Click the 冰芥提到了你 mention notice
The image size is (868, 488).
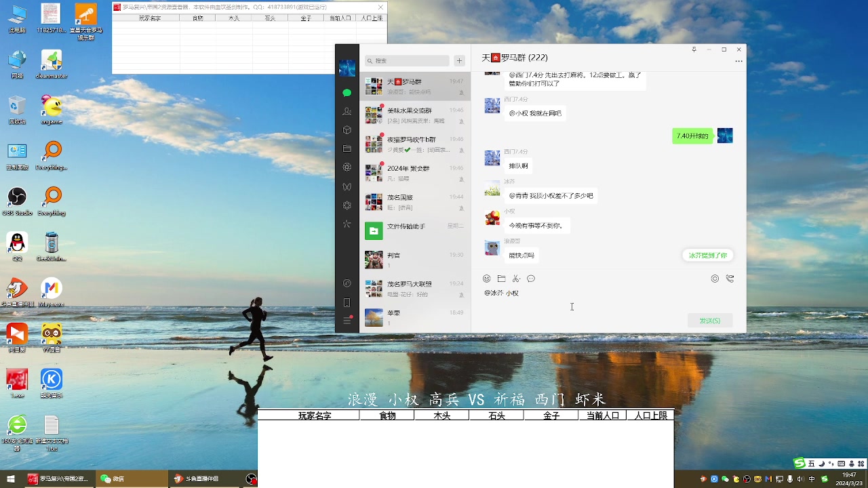coord(707,256)
